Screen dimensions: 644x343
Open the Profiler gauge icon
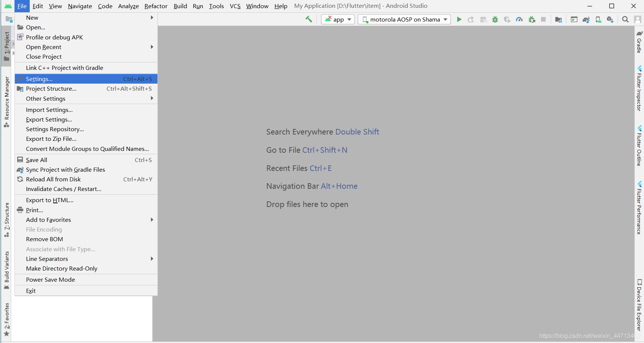pos(519,19)
